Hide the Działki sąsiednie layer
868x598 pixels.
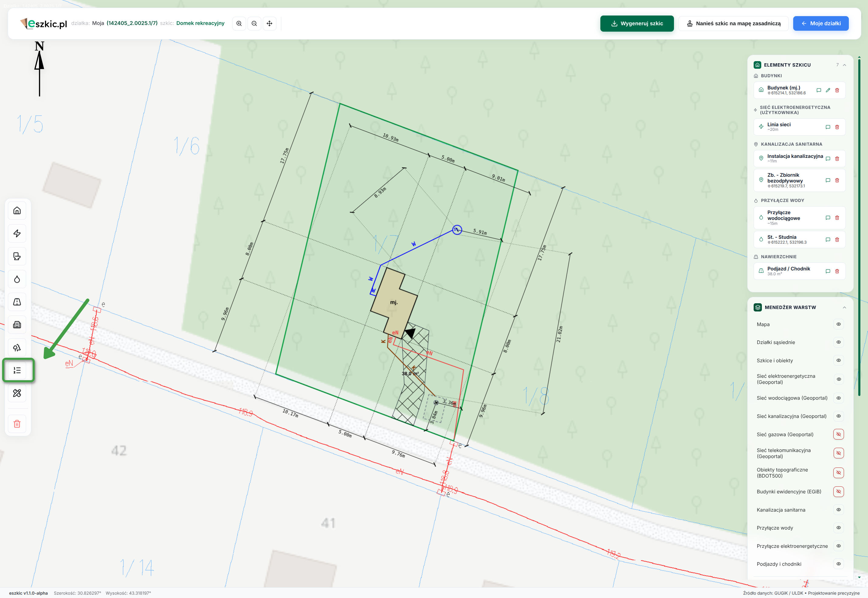[x=839, y=342]
